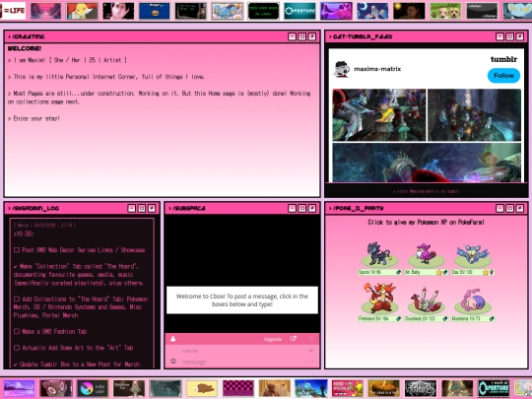Screen dimensions: 532x399
Task: Click the blue Pokémon sprite named Dax
Action: point(472,254)
